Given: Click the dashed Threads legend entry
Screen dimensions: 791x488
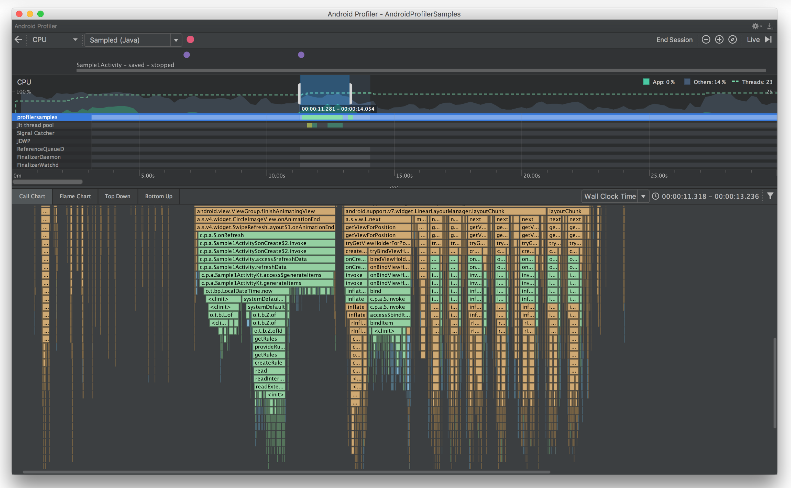Looking at the screenshot, I should tap(752, 82).
